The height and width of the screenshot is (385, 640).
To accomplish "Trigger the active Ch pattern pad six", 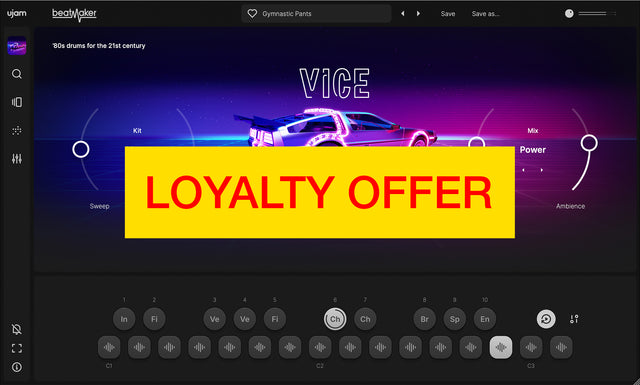I will [335, 319].
